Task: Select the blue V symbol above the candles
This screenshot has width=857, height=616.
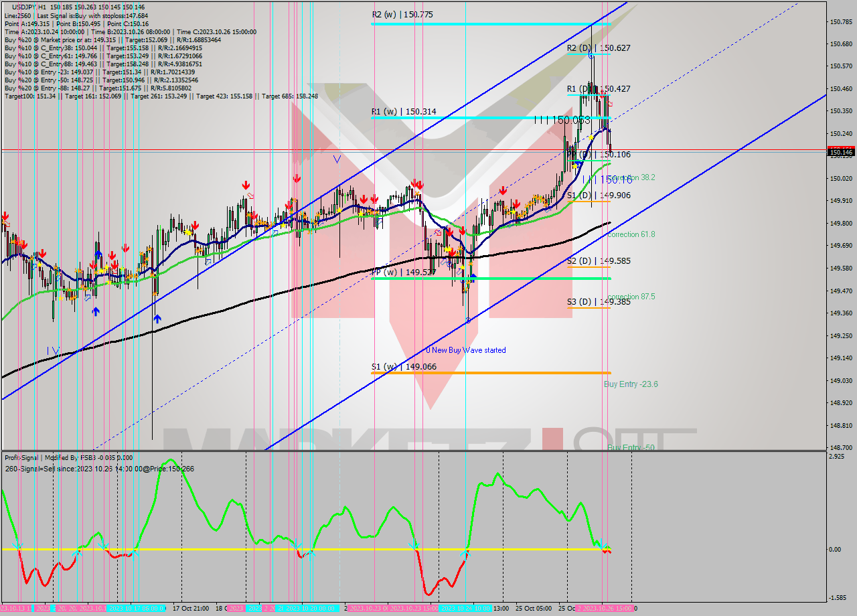Action: [x=337, y=159]
